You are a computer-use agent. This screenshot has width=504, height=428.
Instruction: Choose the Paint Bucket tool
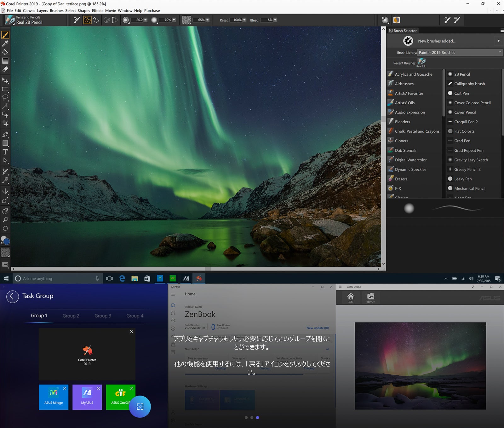pyautogui.click(x=5, y=52)
